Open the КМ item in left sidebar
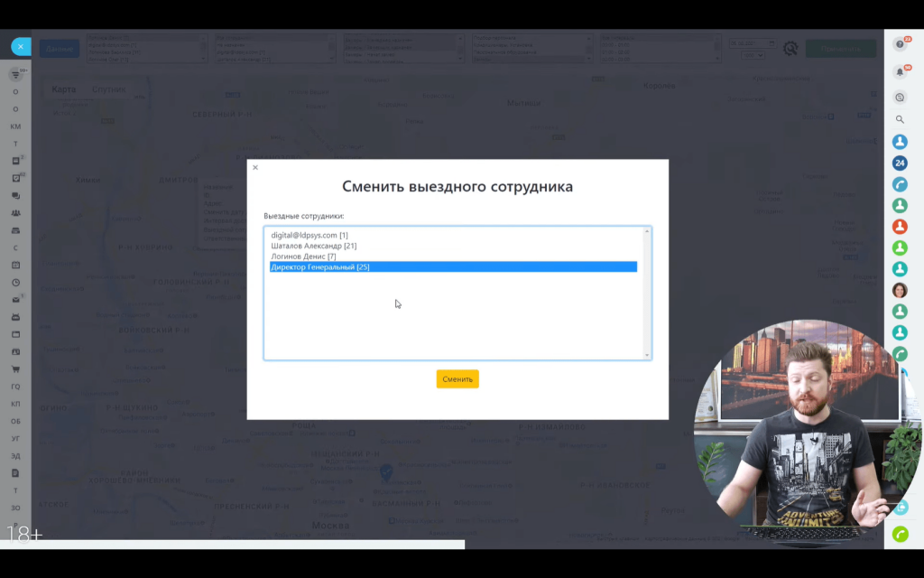 pos(15,126)
